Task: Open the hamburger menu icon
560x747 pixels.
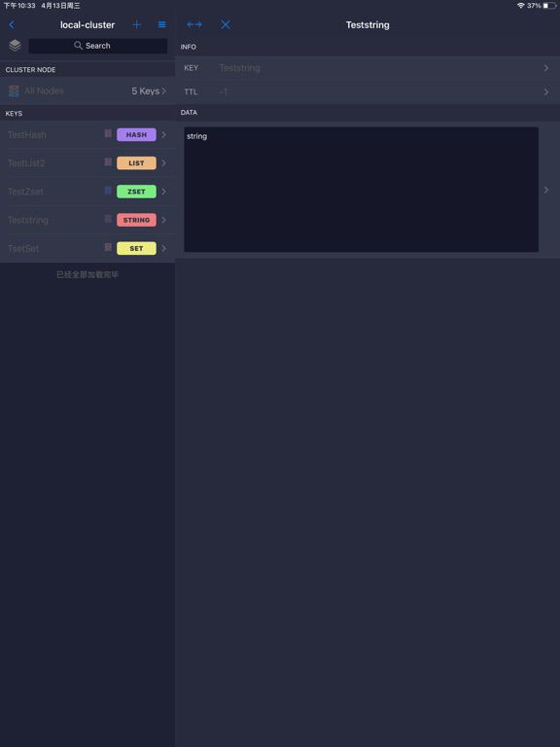Action: coord(162,24)
